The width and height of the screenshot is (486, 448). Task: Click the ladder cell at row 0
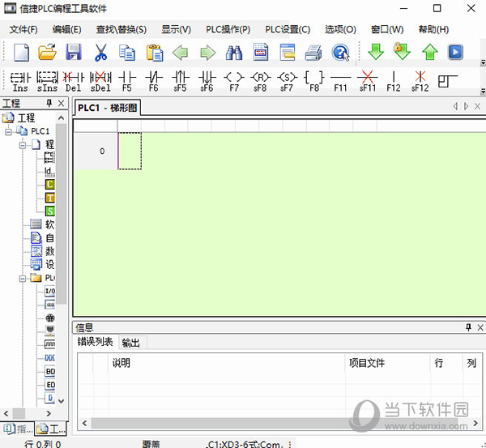[x=130, y=151]
